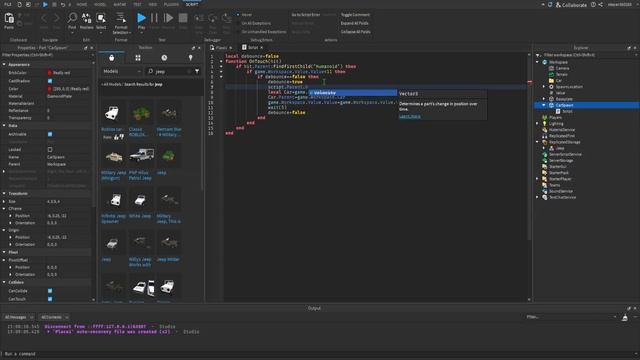Click Expand All Folds
Image resolution: width=640 pixels, height=360 pixels.
point(355,23)
